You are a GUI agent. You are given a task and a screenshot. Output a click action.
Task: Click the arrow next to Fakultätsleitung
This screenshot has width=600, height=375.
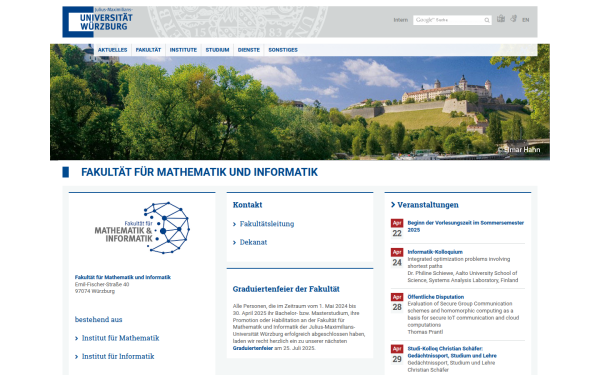click(x=235, y=224)
